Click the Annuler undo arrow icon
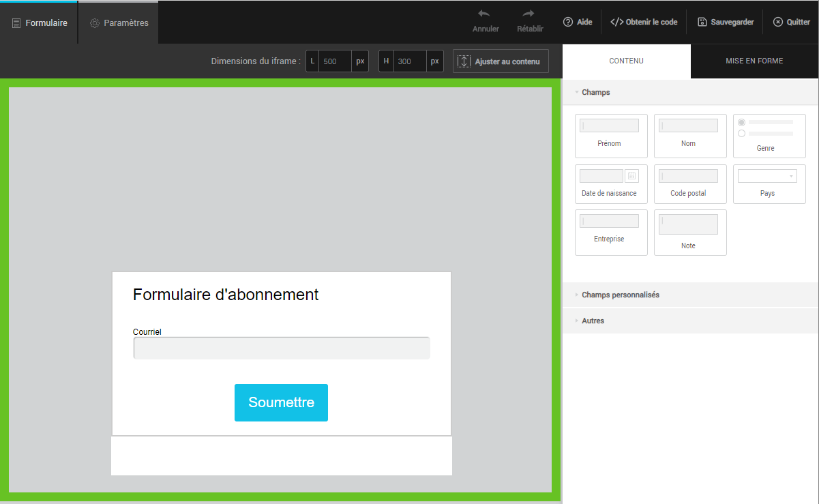The image size is (819, 504). tap(484, 14)
